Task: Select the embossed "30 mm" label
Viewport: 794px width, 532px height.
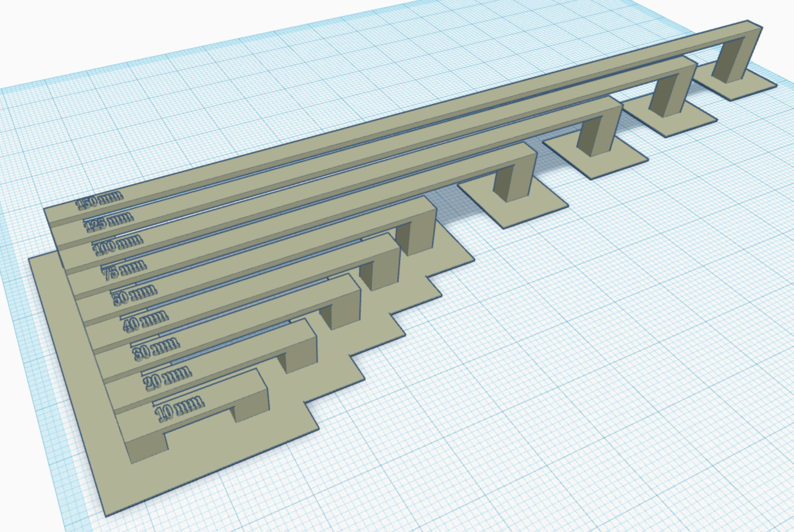Action: click(x=156, y=348)
